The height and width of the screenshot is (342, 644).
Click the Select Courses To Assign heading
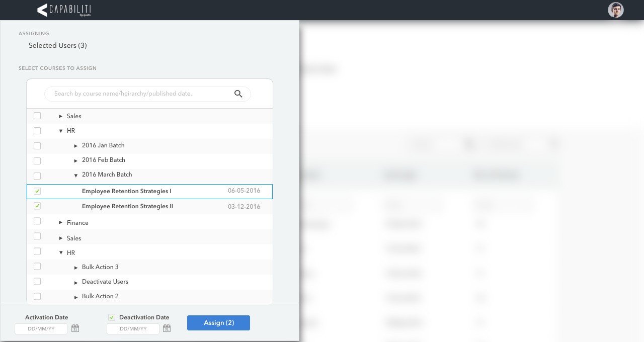click(57, 68)
